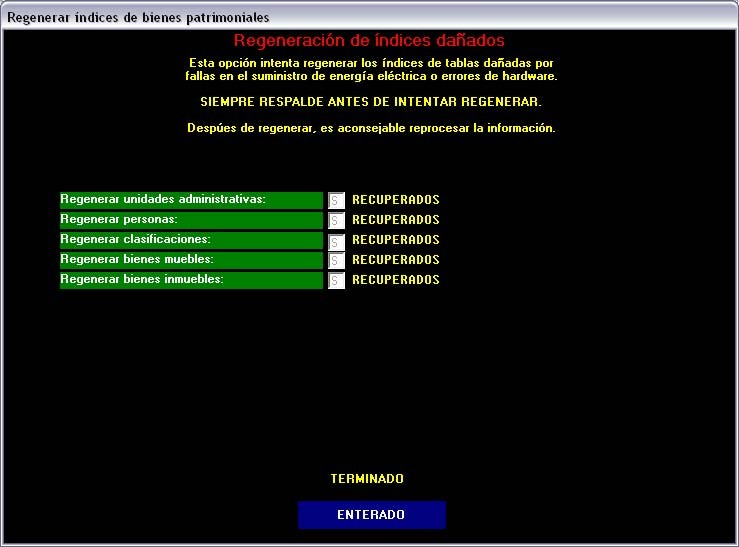
Task: Click the 'fallas en el suministro de energía' line
Action: [x=371, y=76]
